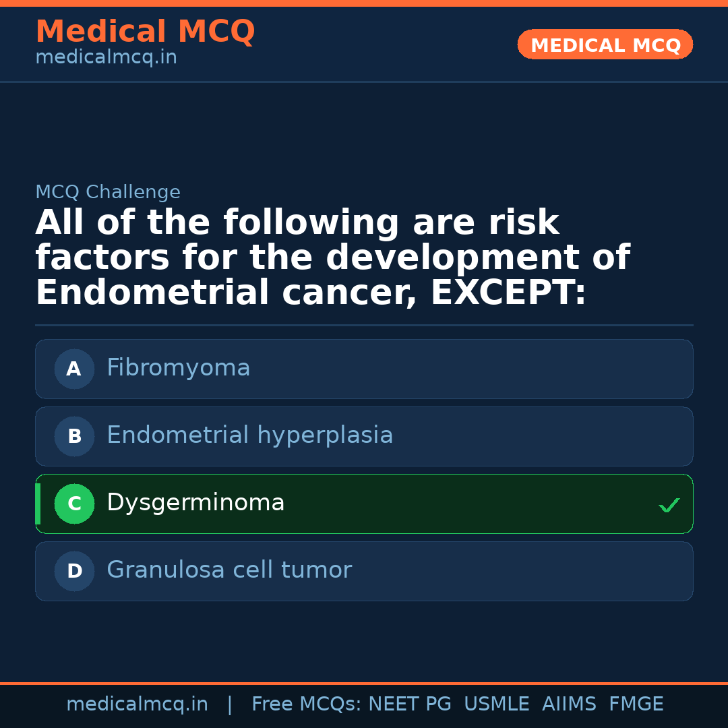Visit medicalmcq.in link under header title
The width and height of the screenshot is (728, 728).
[x=106, y=57]
